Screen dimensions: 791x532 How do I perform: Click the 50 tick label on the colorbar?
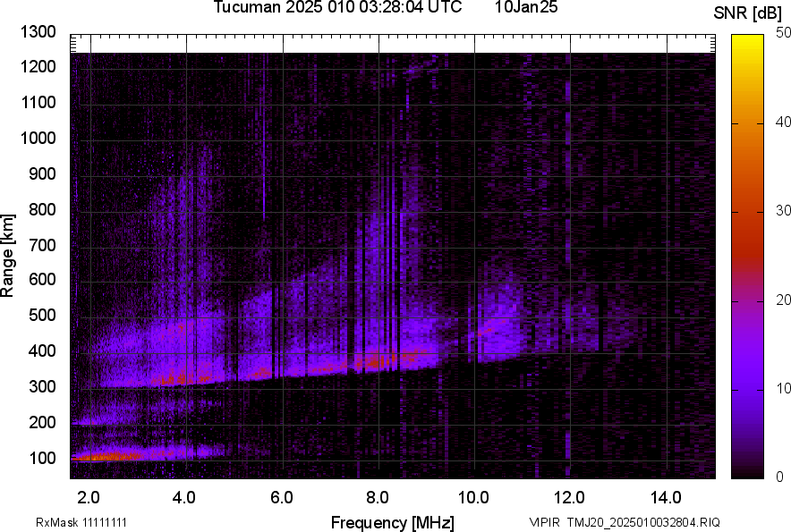(784, 33)
